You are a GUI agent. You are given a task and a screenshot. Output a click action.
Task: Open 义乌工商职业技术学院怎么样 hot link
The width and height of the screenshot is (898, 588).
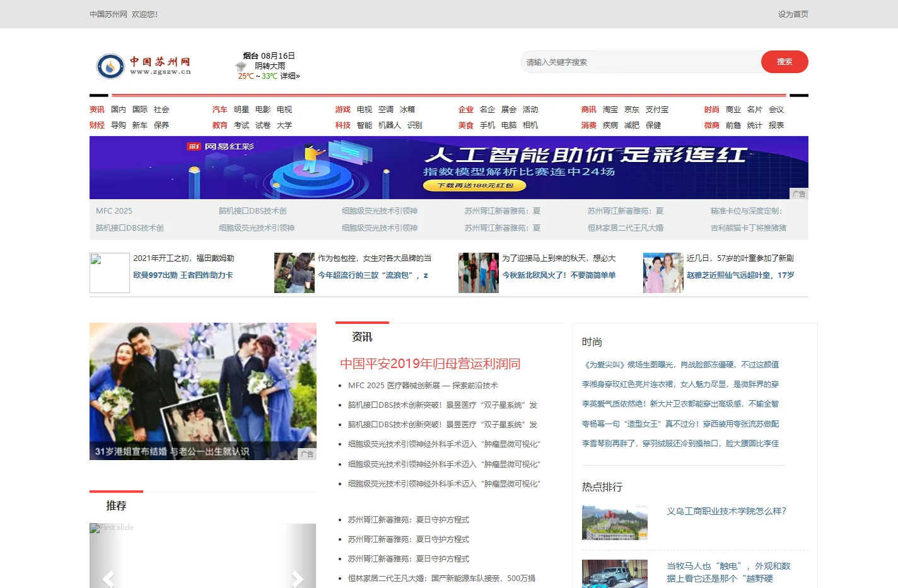click(x=726, y=511)
